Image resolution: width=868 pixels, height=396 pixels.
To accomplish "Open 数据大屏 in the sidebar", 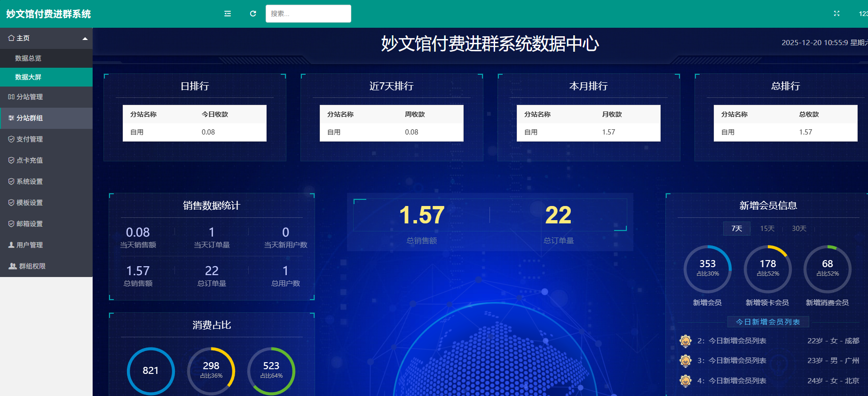I will click(28, 77).
